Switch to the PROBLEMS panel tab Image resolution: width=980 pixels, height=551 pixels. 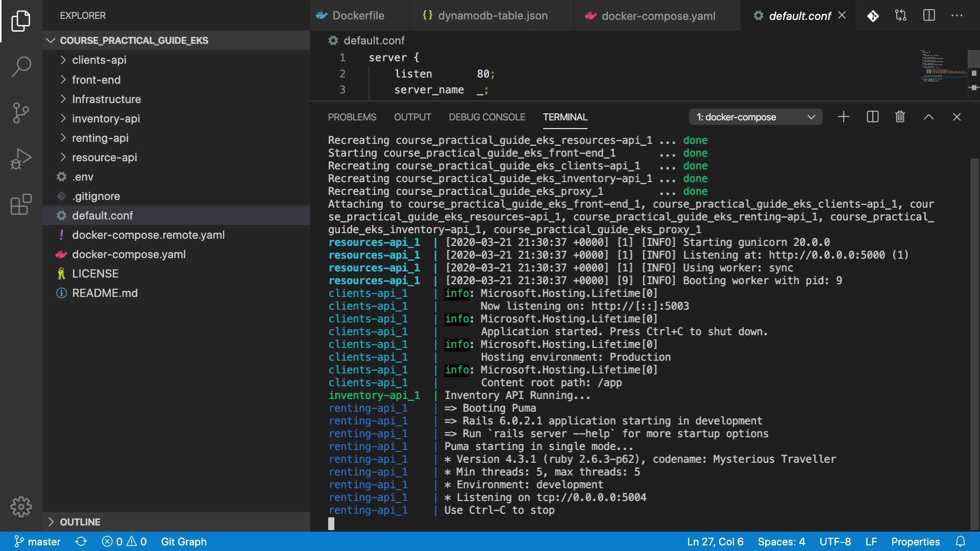coord(352,117)
